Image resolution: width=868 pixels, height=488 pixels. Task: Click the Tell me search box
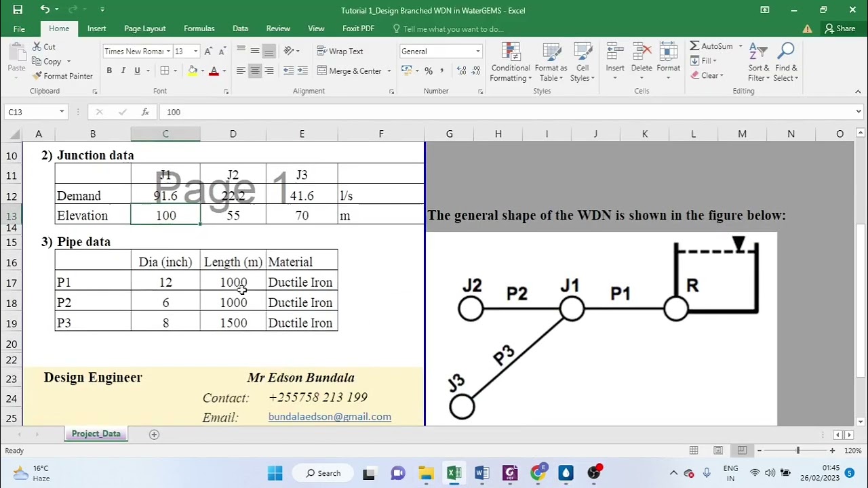pos(448,28)
